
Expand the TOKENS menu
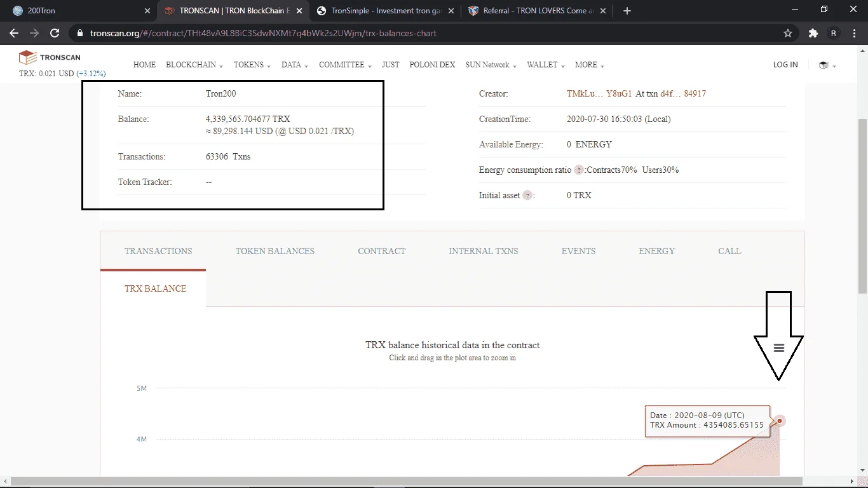(252, 65)
